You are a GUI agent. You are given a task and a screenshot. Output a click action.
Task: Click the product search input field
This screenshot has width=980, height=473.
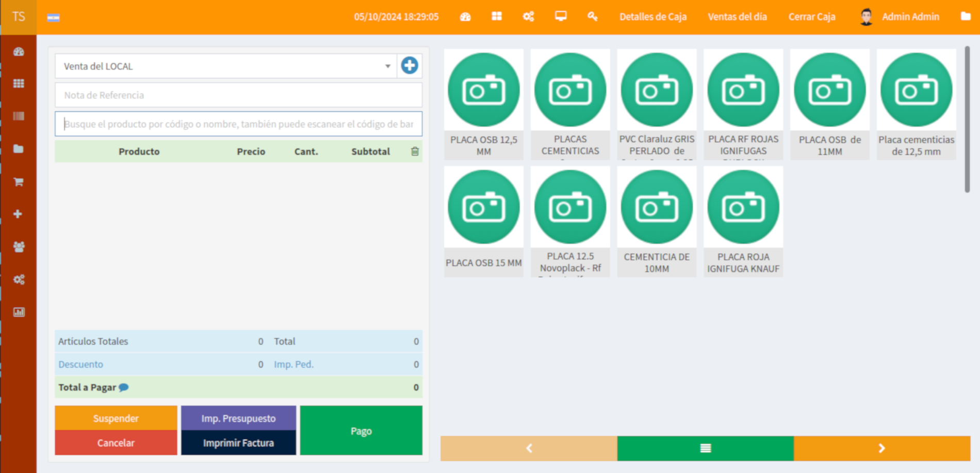coord(238,124)
